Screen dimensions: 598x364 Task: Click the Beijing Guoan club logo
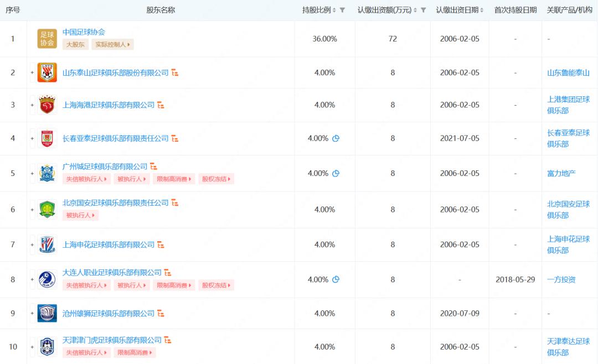coord(47,209)
